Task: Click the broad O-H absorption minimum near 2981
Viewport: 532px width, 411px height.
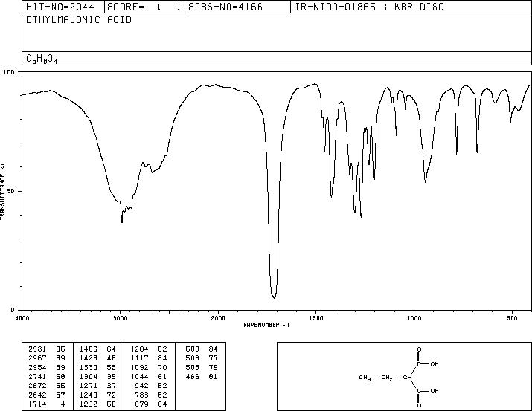Action: click(x=122, y=222)
